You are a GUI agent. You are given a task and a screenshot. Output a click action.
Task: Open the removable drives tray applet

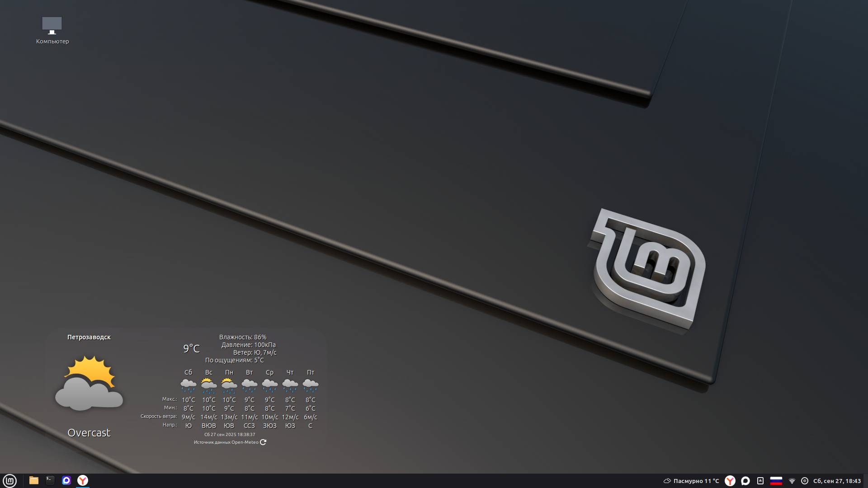pos(760,481)
